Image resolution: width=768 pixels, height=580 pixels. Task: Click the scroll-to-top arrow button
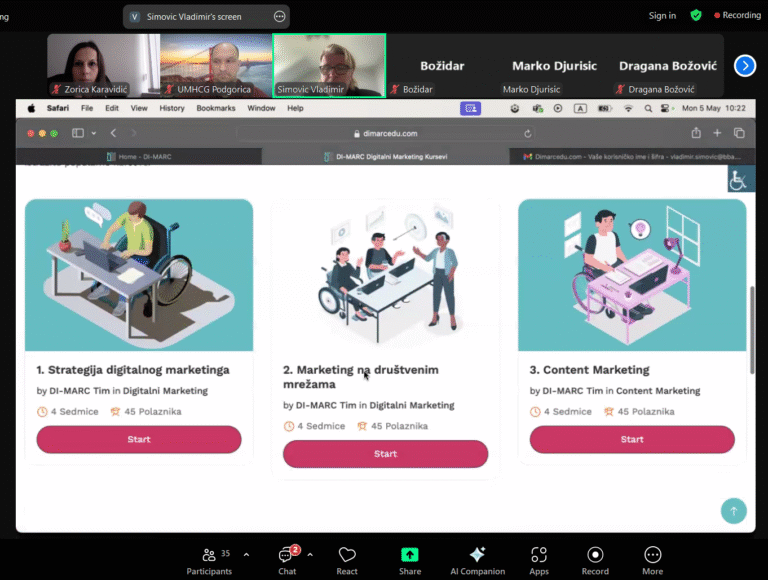tap(733, 511)
